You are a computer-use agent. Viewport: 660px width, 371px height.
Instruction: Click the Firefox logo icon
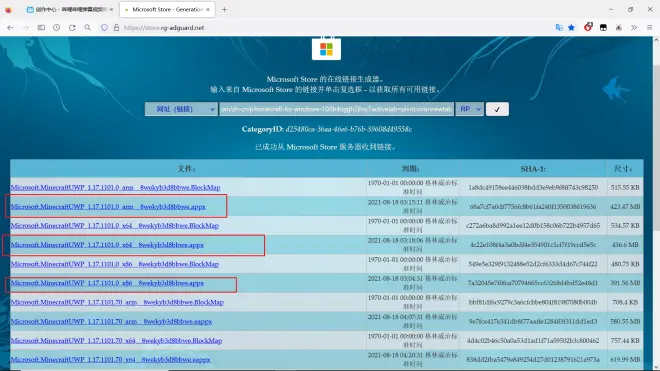(x=8, y=9)
